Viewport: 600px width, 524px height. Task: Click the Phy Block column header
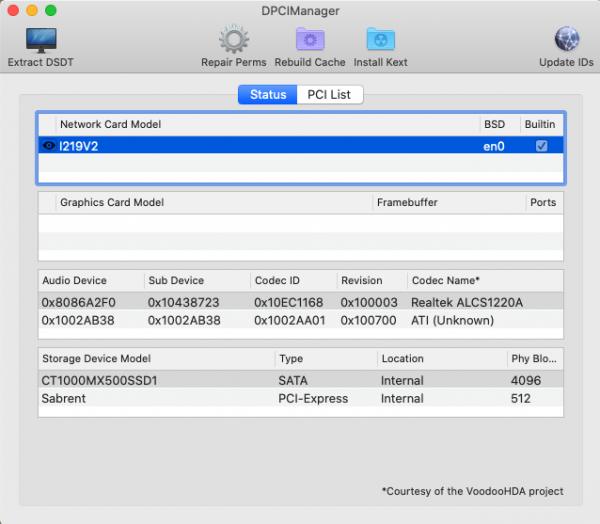(534, 359)
